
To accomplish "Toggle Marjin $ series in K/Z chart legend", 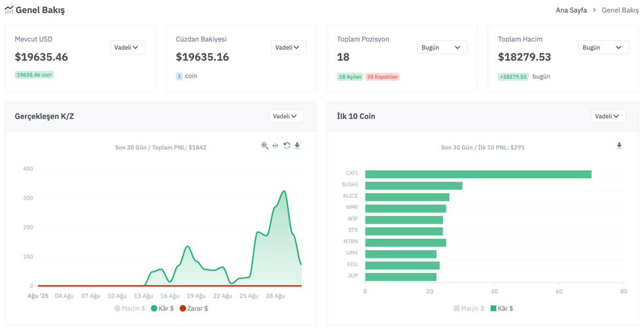I will click(x=130, y=309).
